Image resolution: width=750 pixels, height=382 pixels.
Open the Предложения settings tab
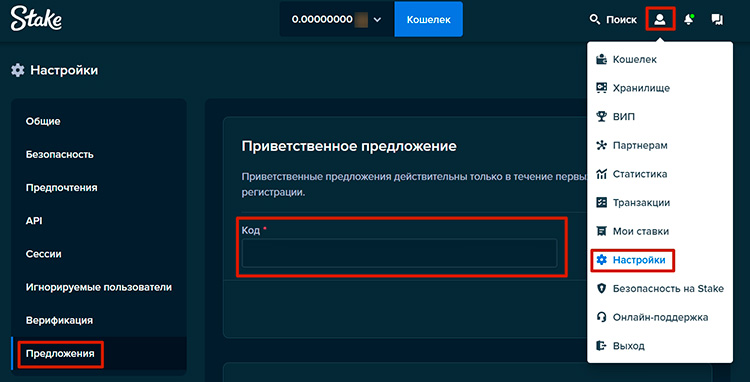[x=99, y=354]
